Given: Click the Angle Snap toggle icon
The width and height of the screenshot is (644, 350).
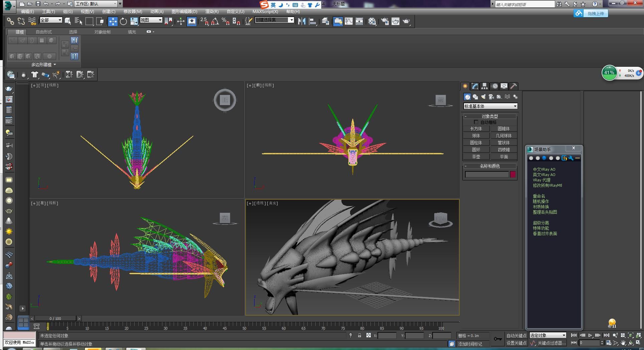Looking at the screenshot, I should 215,21.
